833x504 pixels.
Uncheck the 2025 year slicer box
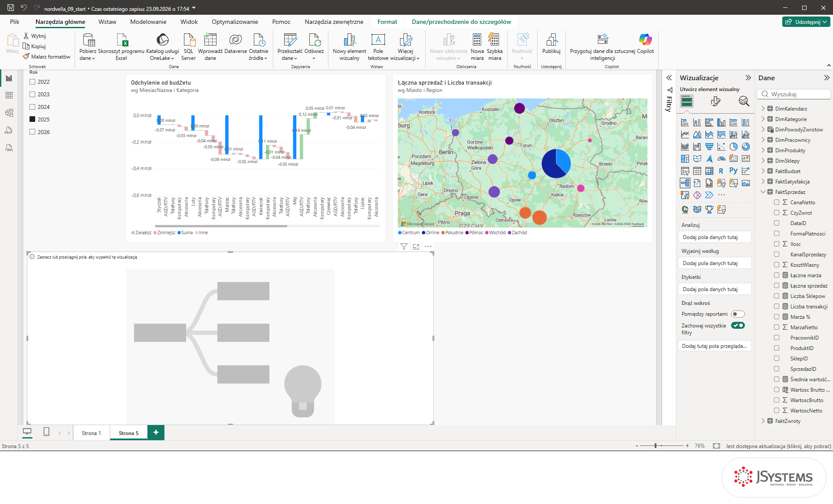point(32,119)
